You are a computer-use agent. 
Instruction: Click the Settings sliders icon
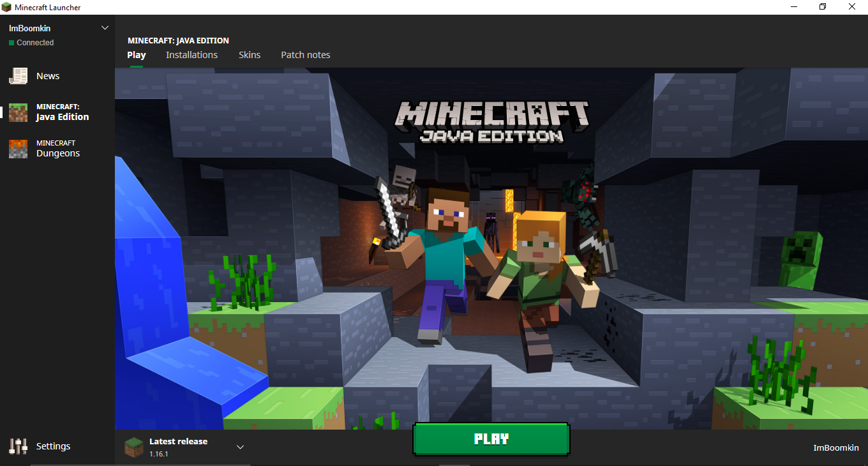18,446
